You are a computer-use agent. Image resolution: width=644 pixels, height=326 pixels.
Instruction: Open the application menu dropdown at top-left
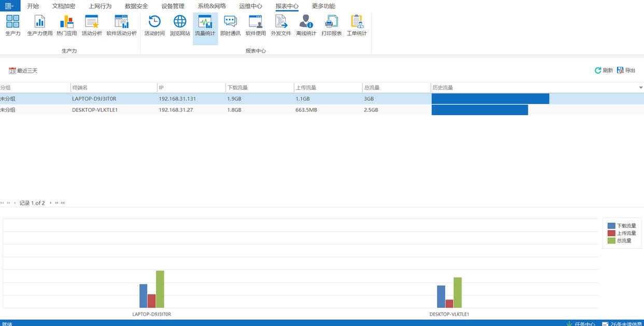(x=10, y=6)
